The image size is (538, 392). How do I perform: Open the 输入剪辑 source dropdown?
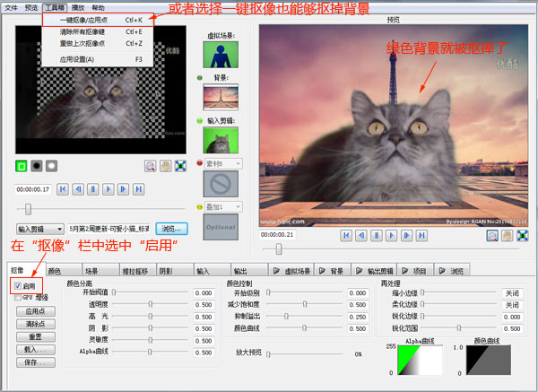point(40,229)
